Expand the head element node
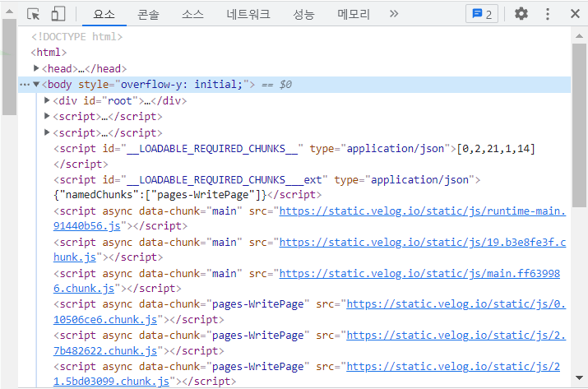Image resolution: width=588 pixels, height=389 pixels. pyautogui.click(x=36, y=68)
